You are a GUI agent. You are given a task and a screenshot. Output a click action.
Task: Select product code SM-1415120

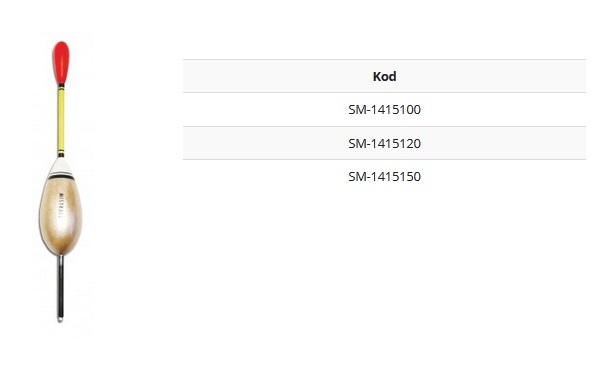(x=384, y=144)
